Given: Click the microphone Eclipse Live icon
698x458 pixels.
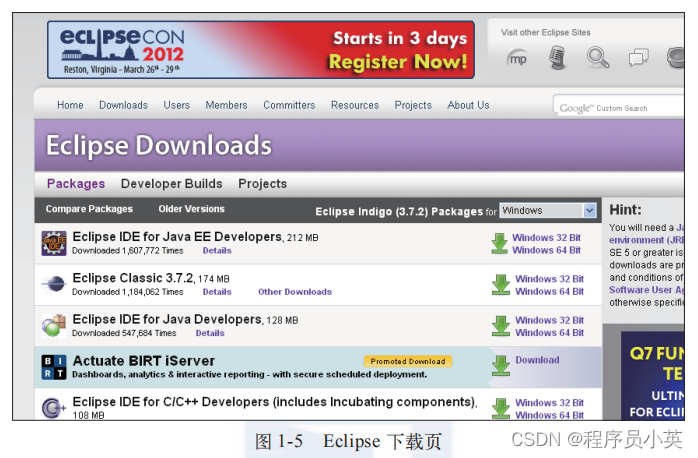Looking at the screenshot, I should 557,58.
